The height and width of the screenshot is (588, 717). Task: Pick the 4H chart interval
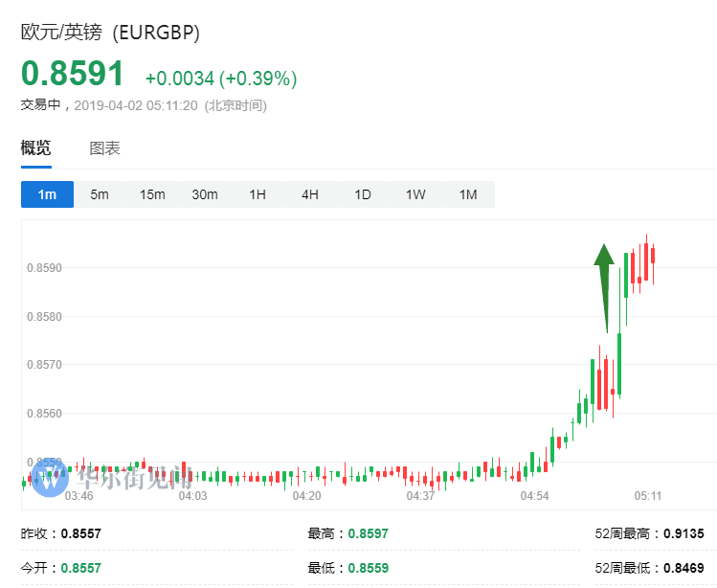pyautogui.click(x=310, y=194)
